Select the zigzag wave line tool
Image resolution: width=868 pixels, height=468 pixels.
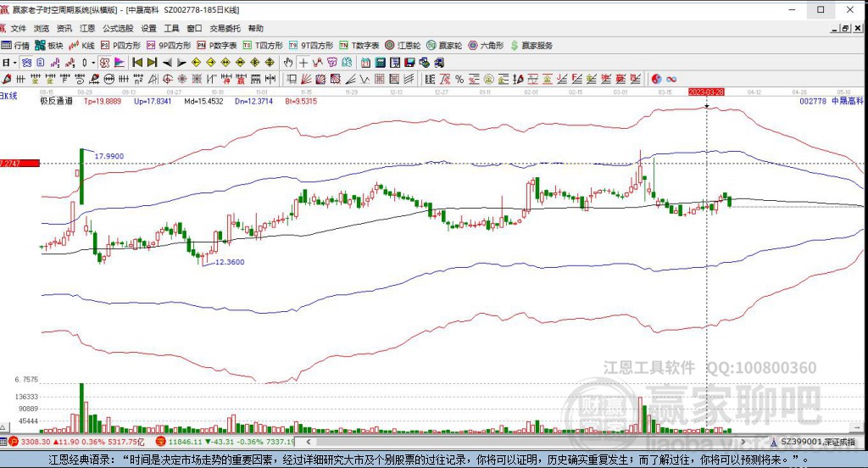(x=364, y=79)
